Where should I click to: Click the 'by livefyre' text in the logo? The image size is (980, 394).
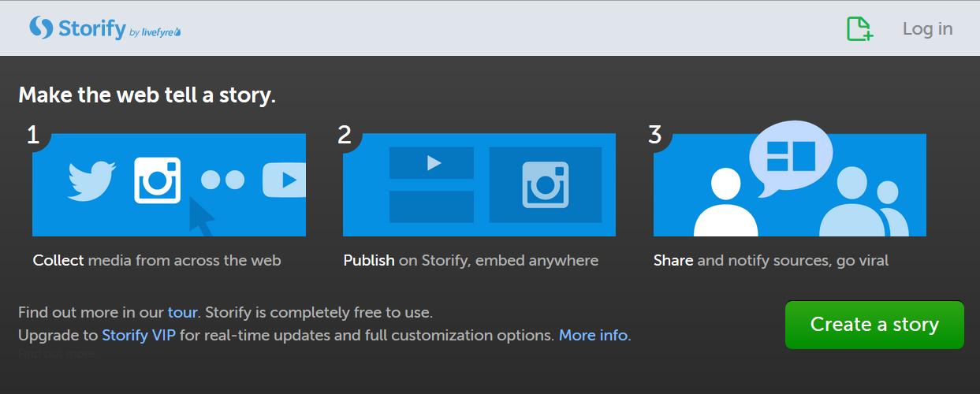[155, 32]
